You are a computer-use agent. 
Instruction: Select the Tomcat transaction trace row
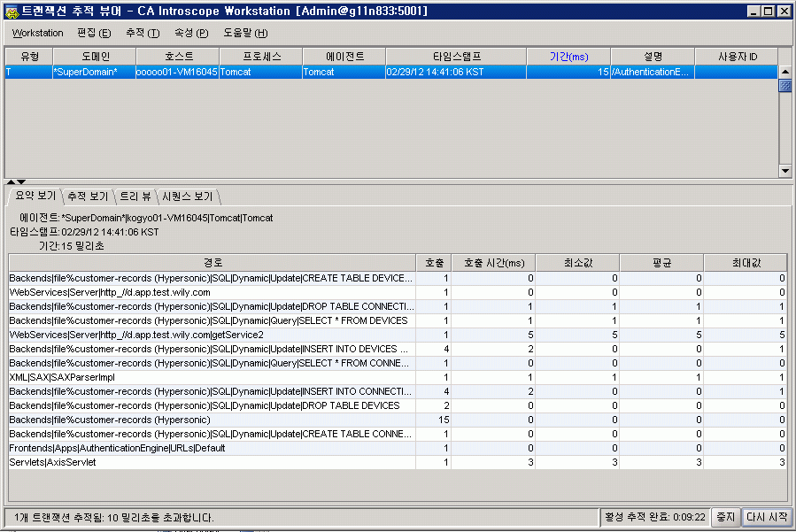[390, 73]
